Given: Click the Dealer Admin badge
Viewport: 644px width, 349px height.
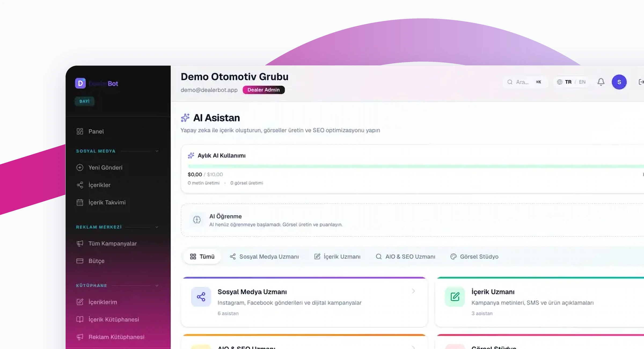Looking at the screenshot, I should click(264, 90).
